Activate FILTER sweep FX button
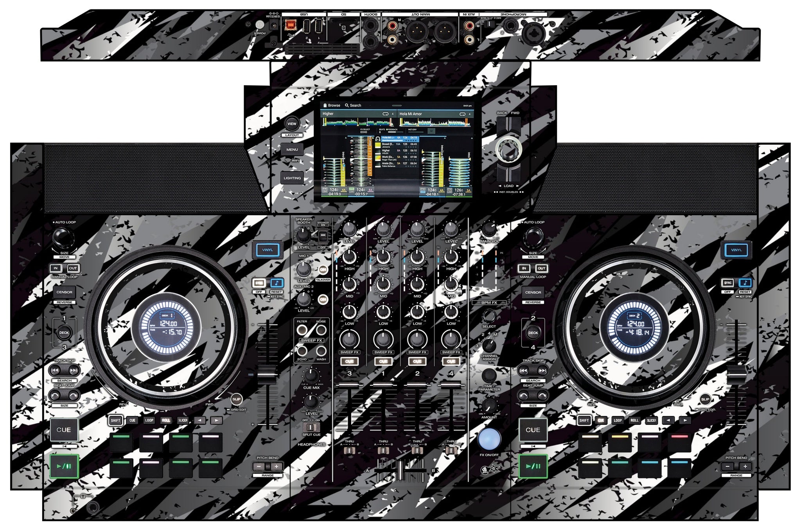The height and width of the screenshot is (532, 801). point(302,330)
